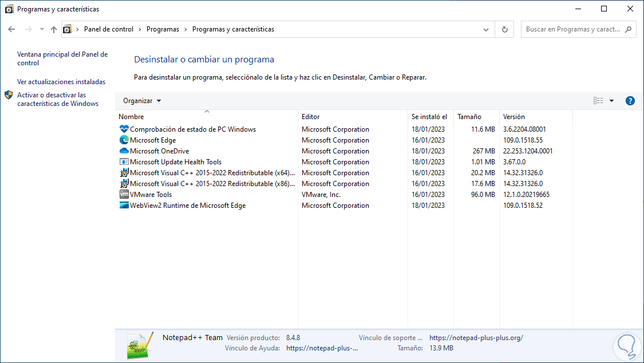Open Activar o desactivar las características de Windows
644x363 pixels.
[x=58, y=99]
